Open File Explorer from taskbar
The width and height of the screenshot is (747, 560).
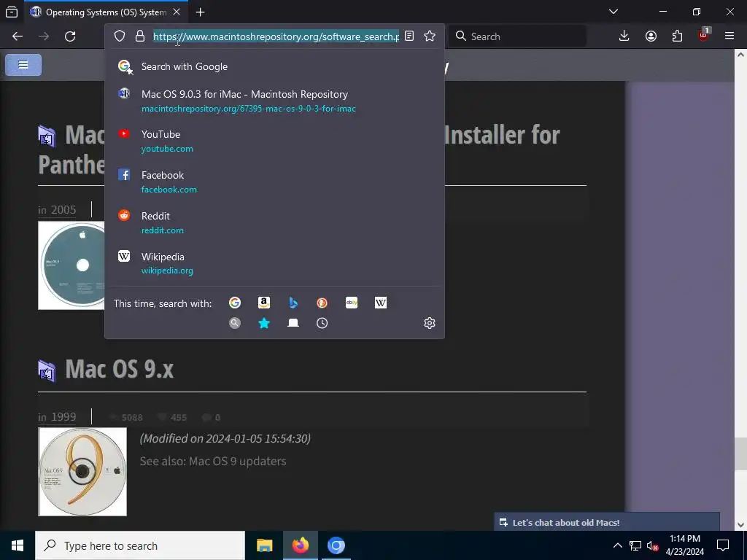[x=264, y=545]
